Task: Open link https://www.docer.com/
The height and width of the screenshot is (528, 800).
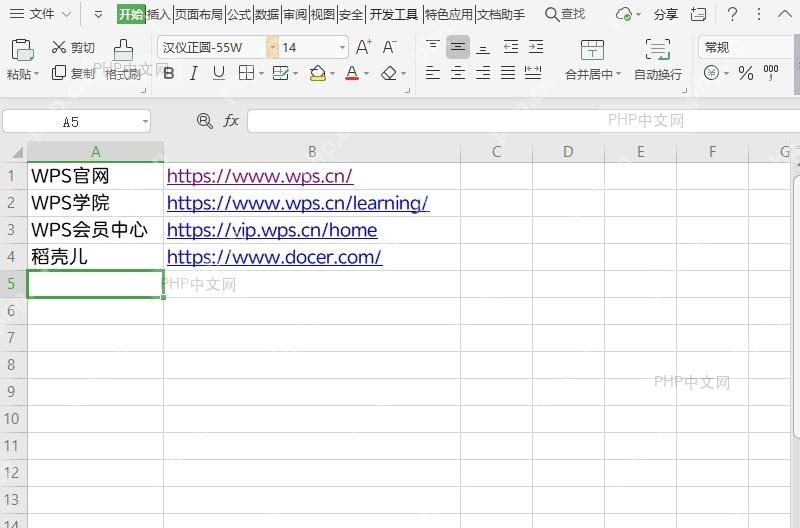Action: [274, 257]
